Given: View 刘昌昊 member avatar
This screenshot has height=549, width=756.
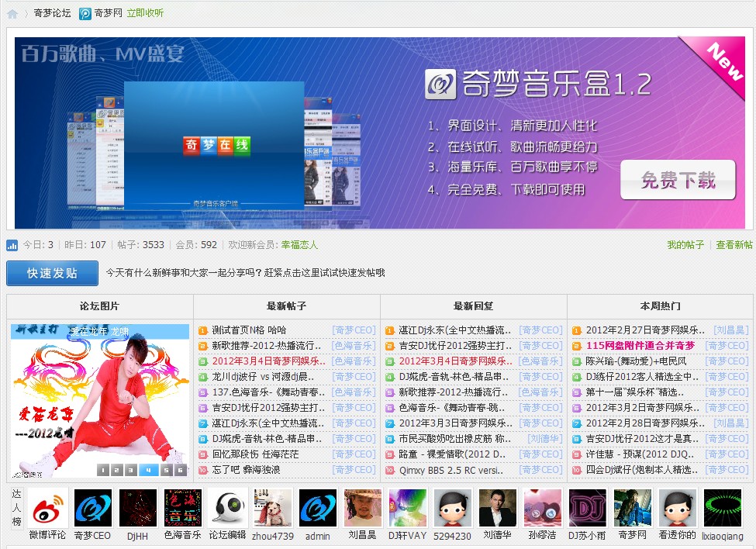Looking at the screenshot, I should coord(363,508).
